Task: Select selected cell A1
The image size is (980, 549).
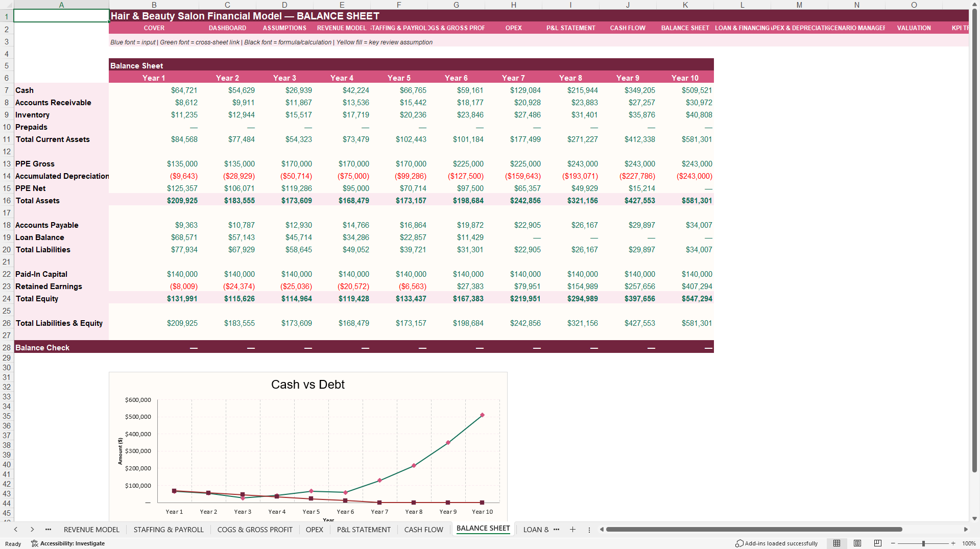Action: pyautogui.click(x=61, y=16)
